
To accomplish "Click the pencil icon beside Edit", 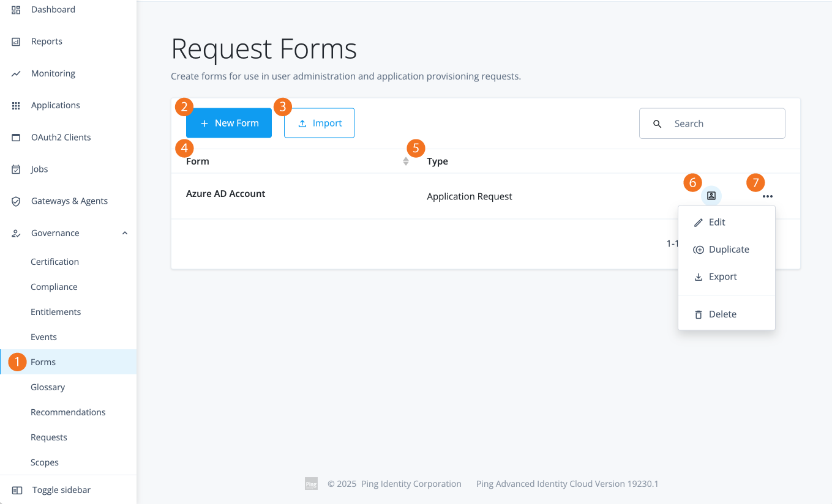I will 699,221.
